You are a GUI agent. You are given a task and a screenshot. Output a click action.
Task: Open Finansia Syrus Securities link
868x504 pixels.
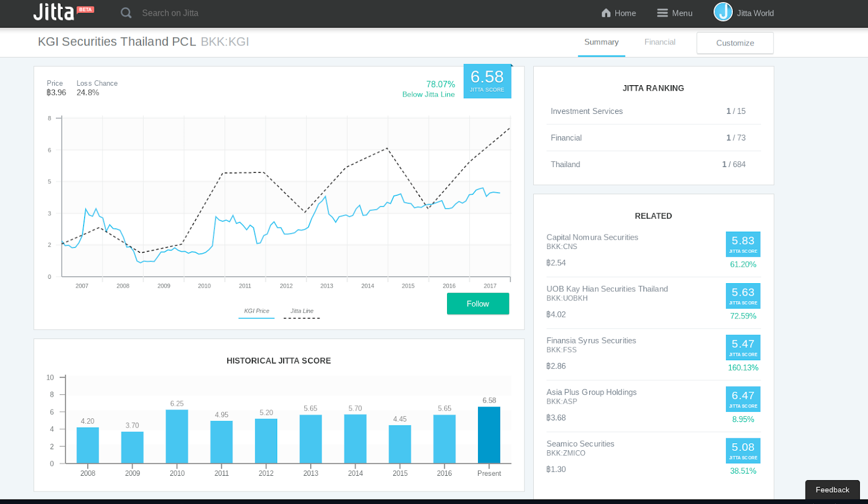tap(591, 340)
